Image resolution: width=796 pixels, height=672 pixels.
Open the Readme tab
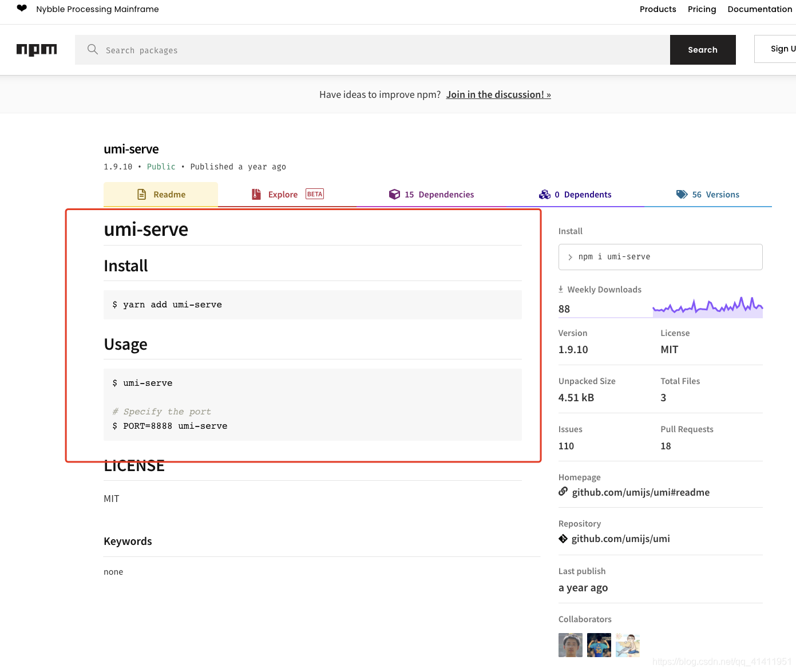pos(161,195)
